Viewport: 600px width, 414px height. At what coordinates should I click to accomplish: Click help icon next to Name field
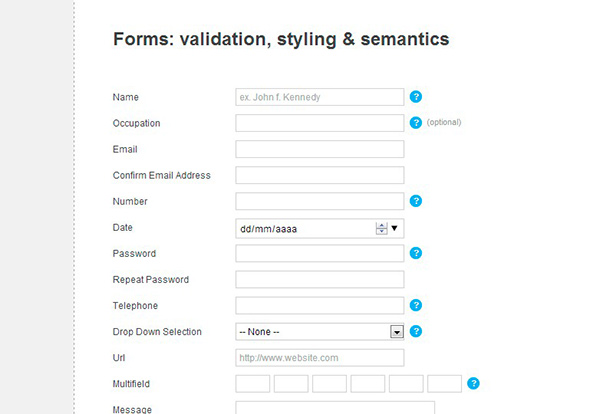[416, 97]
